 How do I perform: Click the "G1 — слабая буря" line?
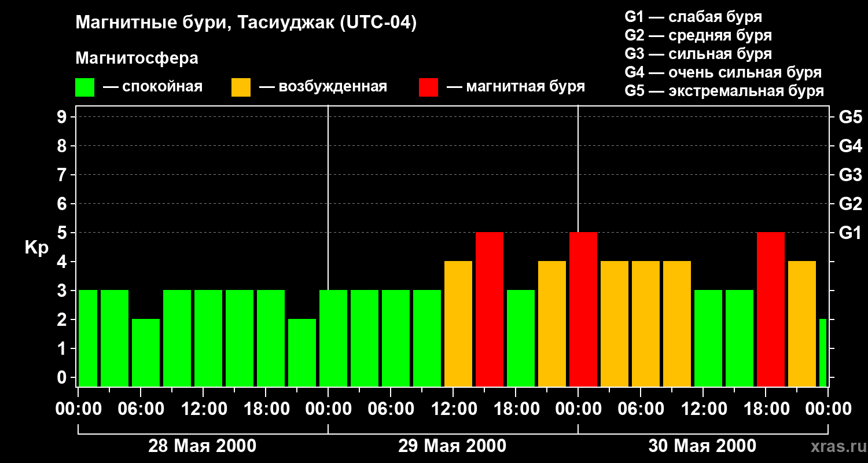693,17
